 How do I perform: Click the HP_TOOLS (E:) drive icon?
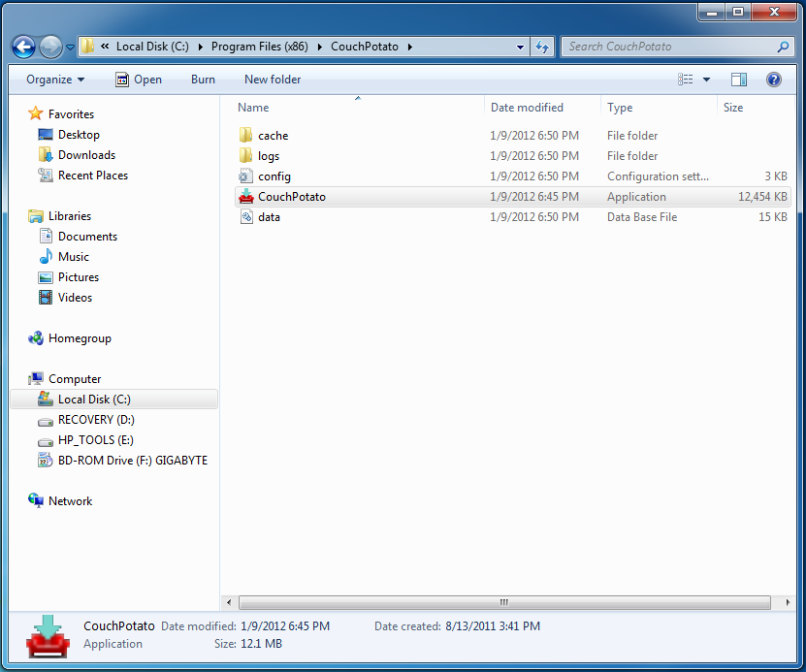46,442
